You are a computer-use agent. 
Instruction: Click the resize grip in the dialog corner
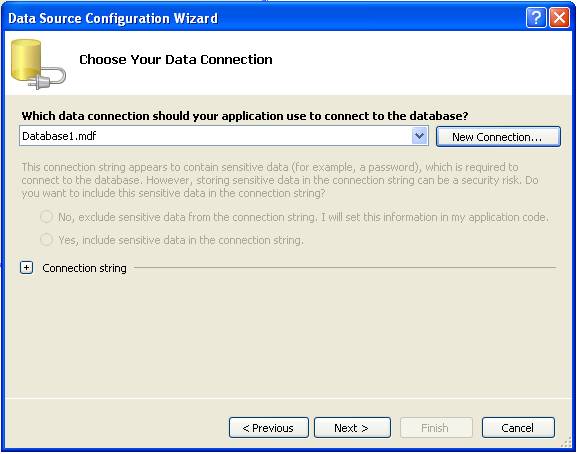(566, 443)
